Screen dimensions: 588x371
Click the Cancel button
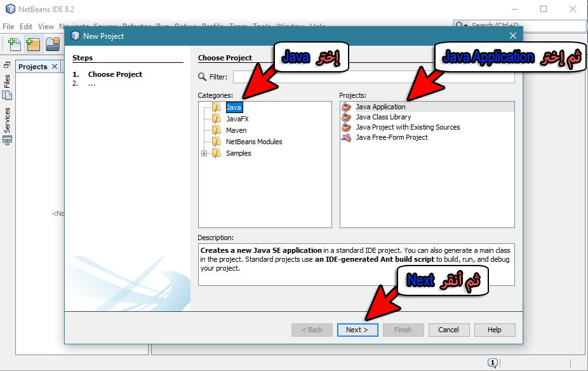coord(449,330)
